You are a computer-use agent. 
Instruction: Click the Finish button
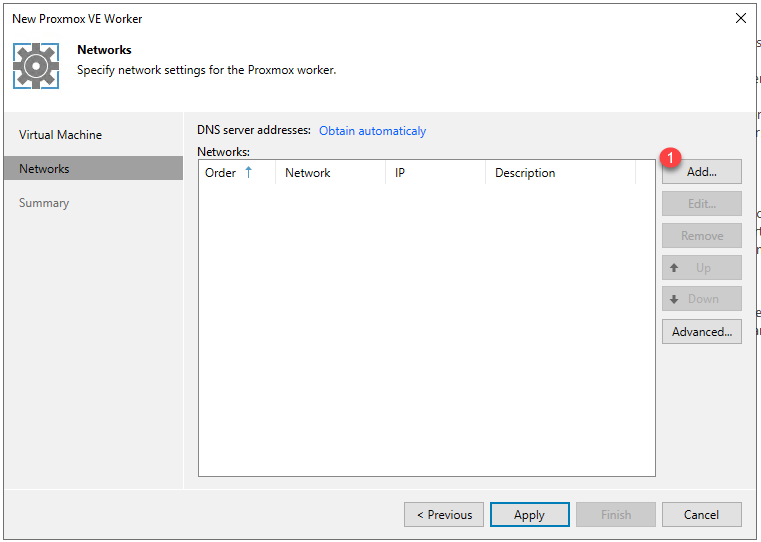(615, 514)
